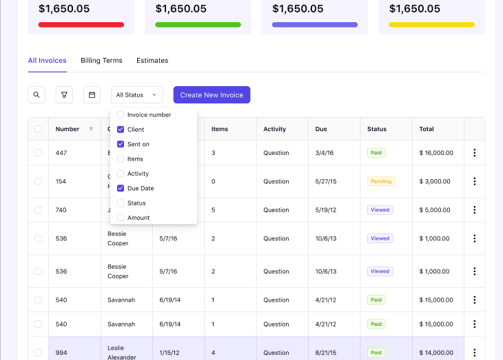This screenshot has height=360, width=503.
Task: Click the Create New Invoice button
Action: tap(212, 95)
